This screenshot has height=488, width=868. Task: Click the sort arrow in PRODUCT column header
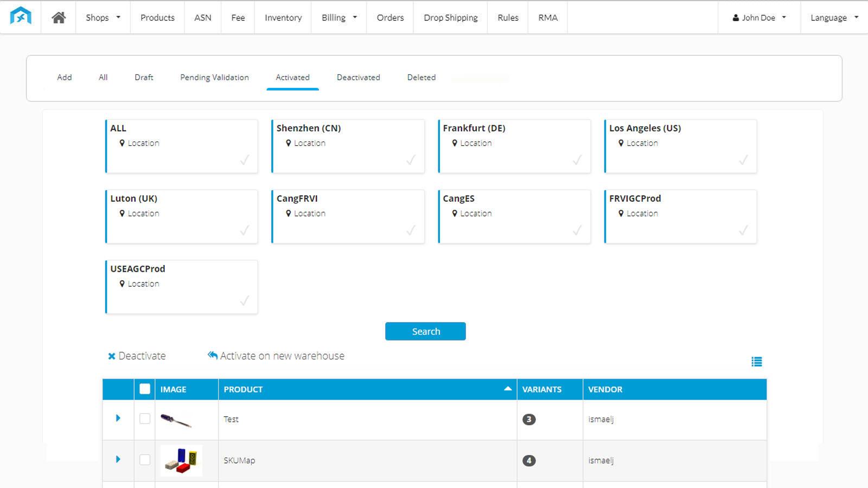click(x=508, y=389)
